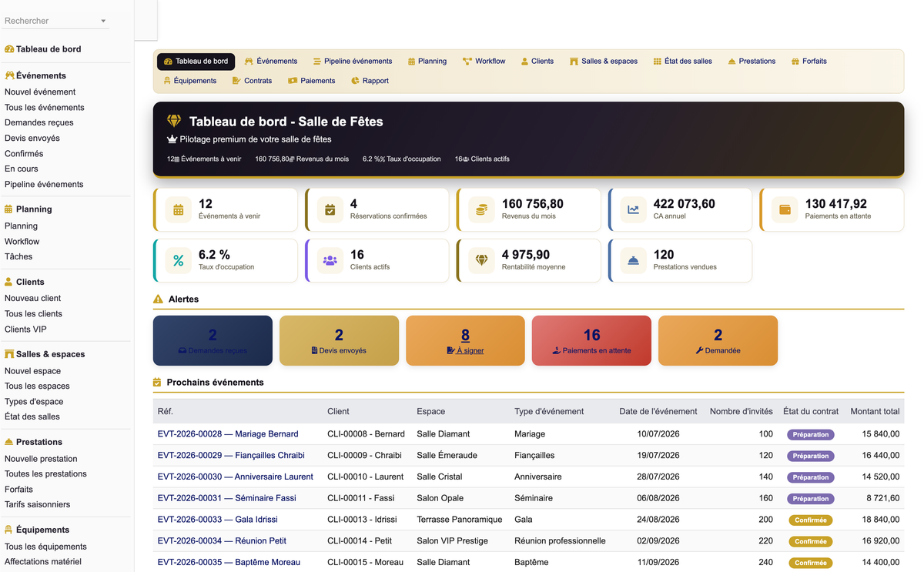Select the Tableau de bord tab
924x572 pixels.
coord(196,61)
